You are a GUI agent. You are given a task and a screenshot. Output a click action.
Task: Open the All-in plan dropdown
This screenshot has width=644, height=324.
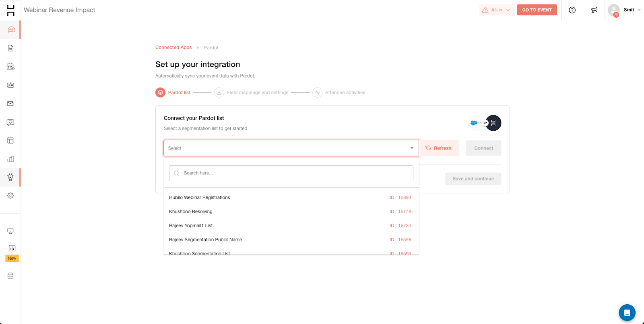point(496,10)
